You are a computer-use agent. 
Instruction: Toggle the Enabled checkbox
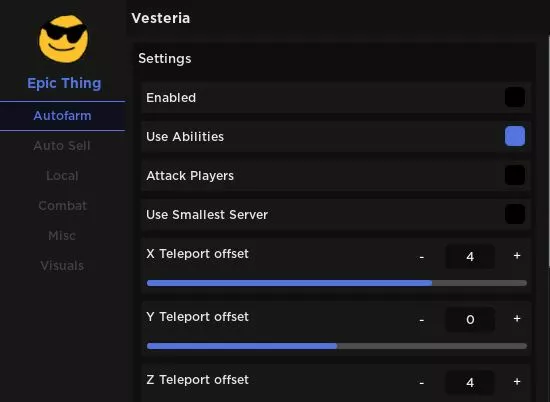(515, 97)
